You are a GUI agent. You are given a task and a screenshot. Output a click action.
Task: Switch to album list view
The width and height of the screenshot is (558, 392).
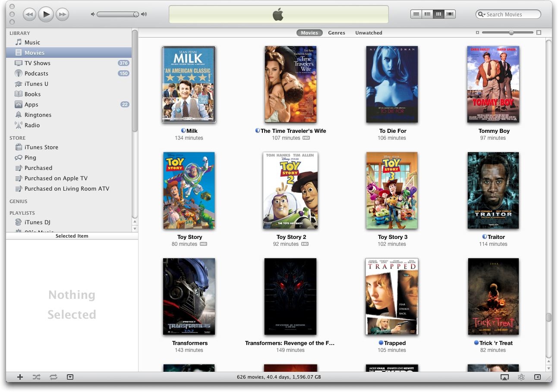[x=427, y=14]
